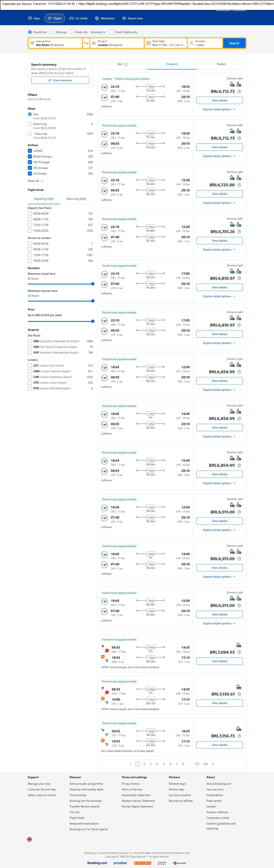Switch to the Returning flight tab
Screen dimensions: 274x868
[x=76, y=199]
